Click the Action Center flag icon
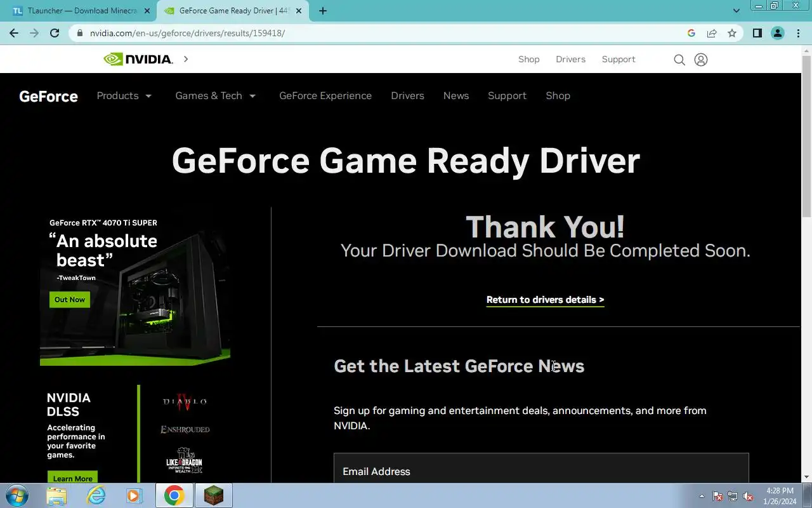The image size is (812, 508). click(x=717, y=496)
